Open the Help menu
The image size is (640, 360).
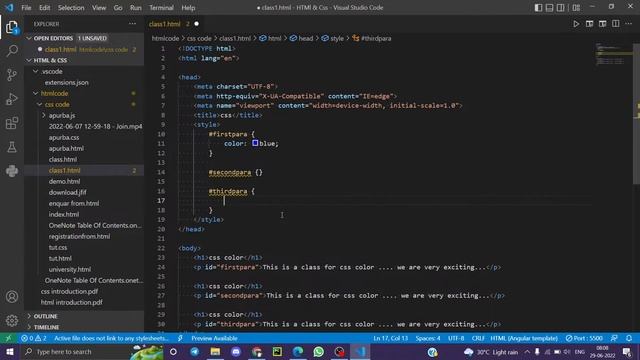pyautogui.click(x=188, y=7)
